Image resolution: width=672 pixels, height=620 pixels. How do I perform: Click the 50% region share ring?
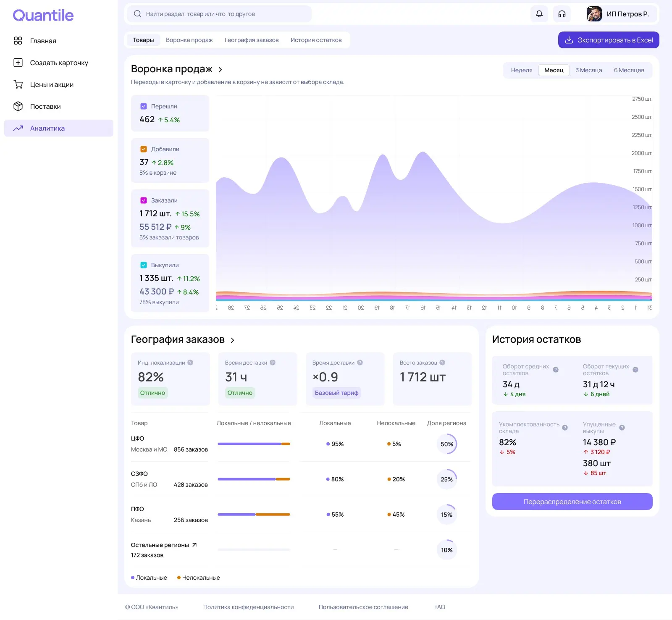point(446,444)
